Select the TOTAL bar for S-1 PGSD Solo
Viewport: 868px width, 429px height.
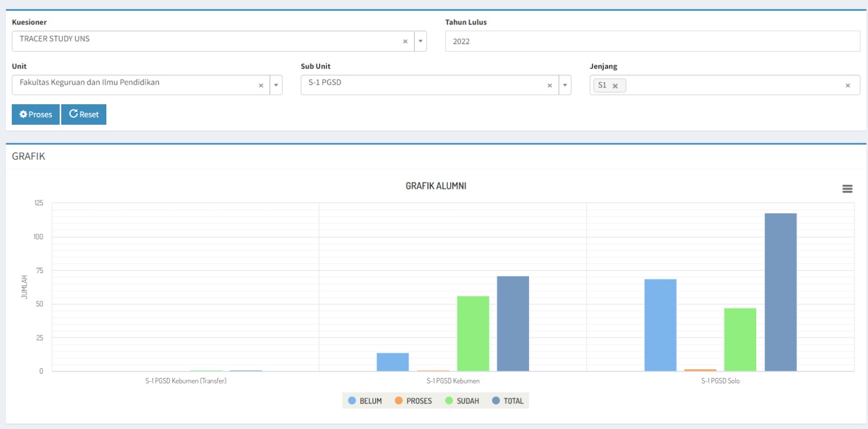click(x=780, y=292)
